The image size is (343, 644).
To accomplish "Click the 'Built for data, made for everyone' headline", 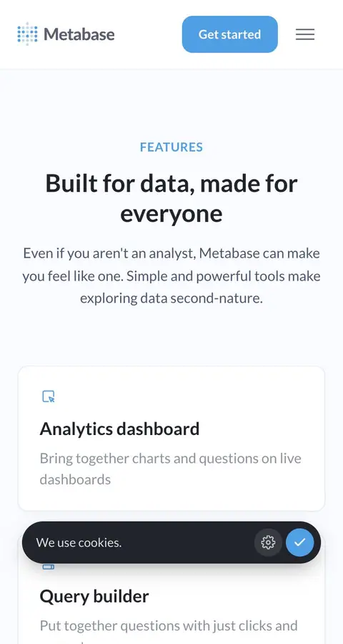I will click(171, 198).
